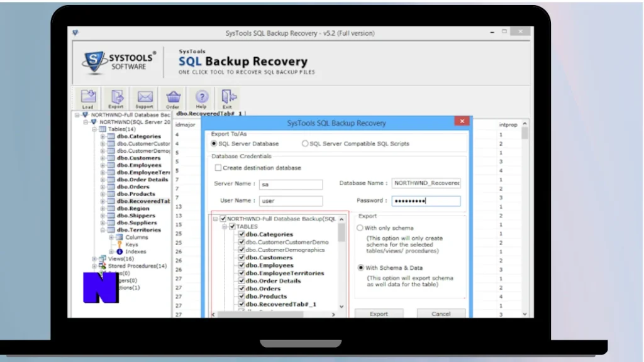Image resolution: width=644 pixels, height=362 pixels.
Task: Collapse NORTHWND-Full Database Backup node in dialog
Action: coord(215,219)
